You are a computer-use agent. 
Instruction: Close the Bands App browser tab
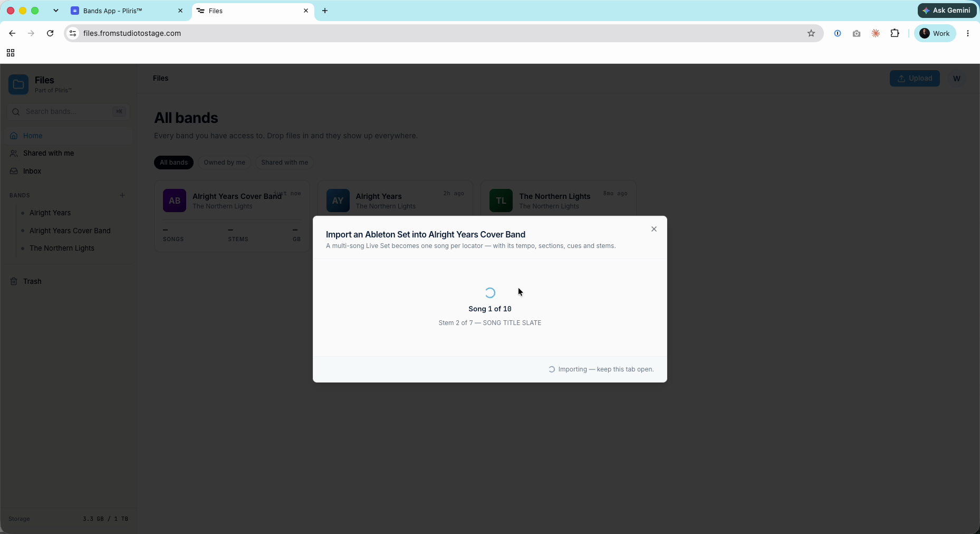tap(180, 11)
